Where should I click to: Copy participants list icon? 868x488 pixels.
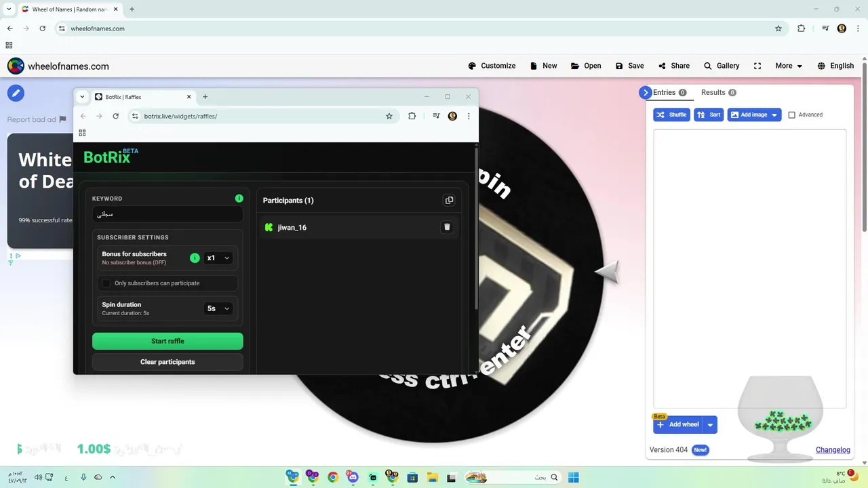click(449, 200)
